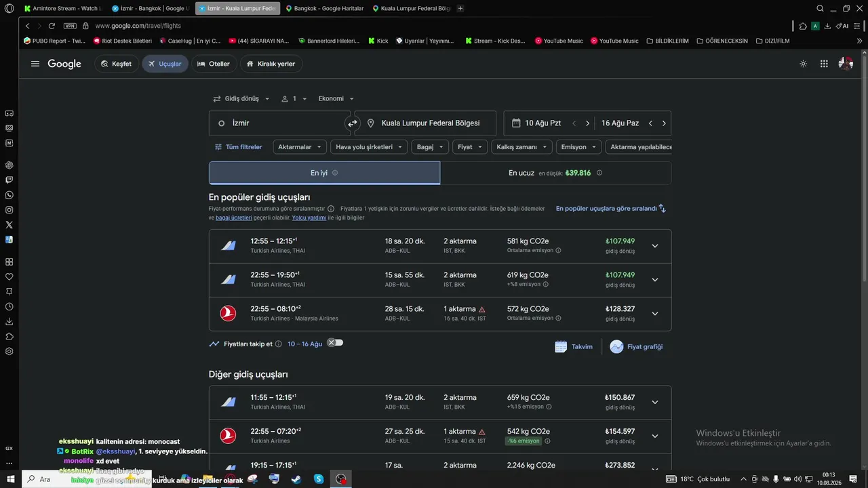Edit the İzmir origin field
Image resolution: width=868 pixels, height=488 pixels.
click(279, 123)
